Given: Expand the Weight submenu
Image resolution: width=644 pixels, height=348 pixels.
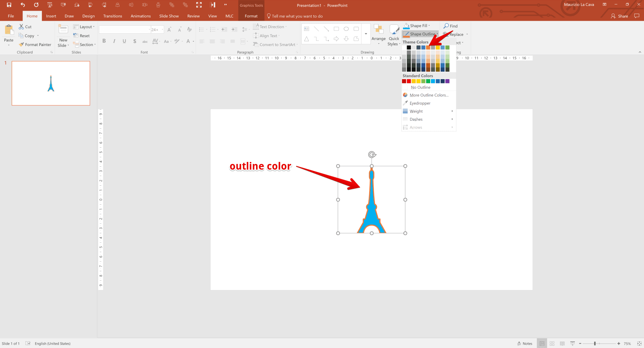Looking at the screenshot, I should 416,111.
